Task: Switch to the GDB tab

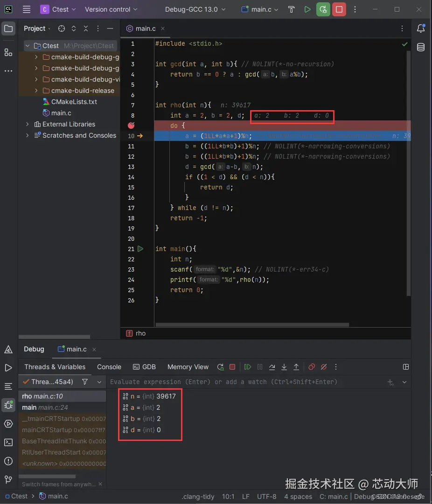Action: tap(144, 367)
